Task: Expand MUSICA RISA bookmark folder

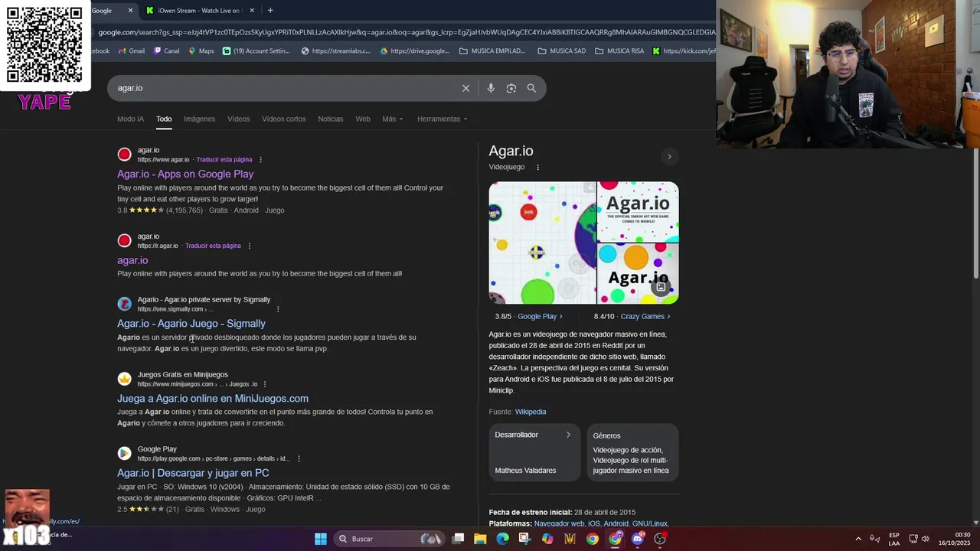Action: [619, 51]
